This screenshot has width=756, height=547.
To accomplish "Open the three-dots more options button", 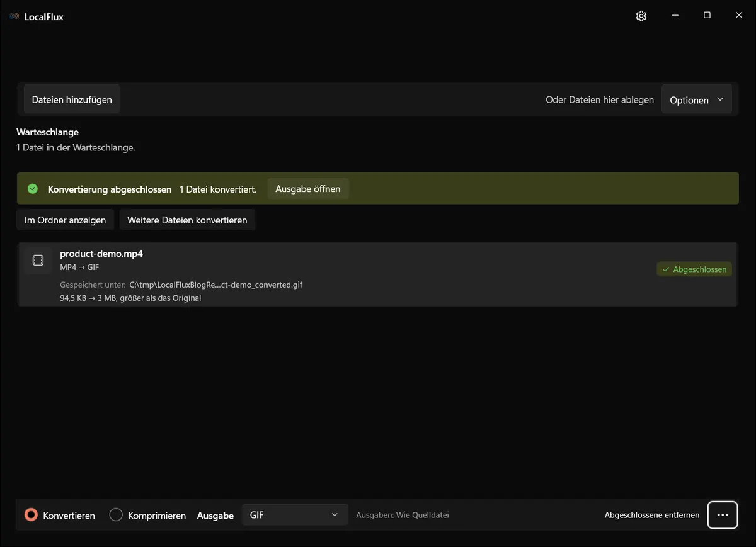I will [x=723, y=515].
